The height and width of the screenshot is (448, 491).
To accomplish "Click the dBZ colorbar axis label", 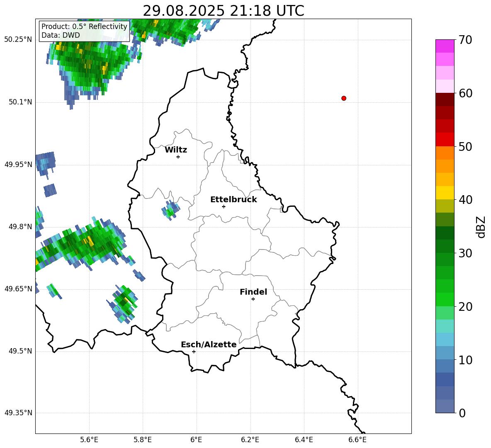I will coord(481,227).
